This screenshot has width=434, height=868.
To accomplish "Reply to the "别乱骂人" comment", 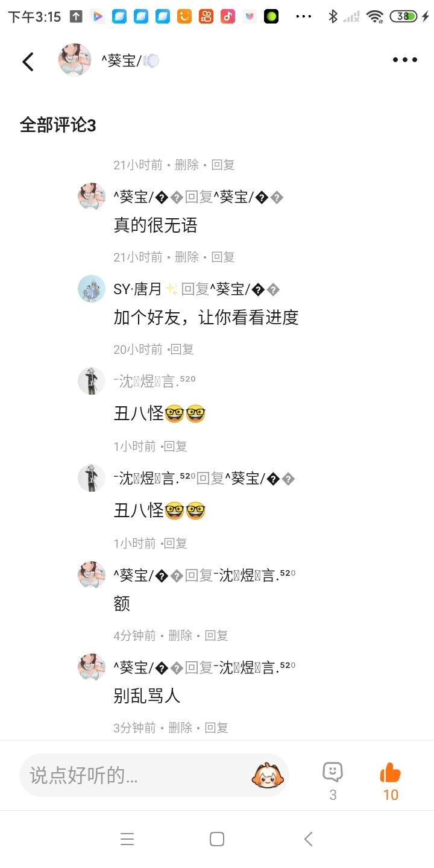I will pyautogui.click(x=216, y=728).
